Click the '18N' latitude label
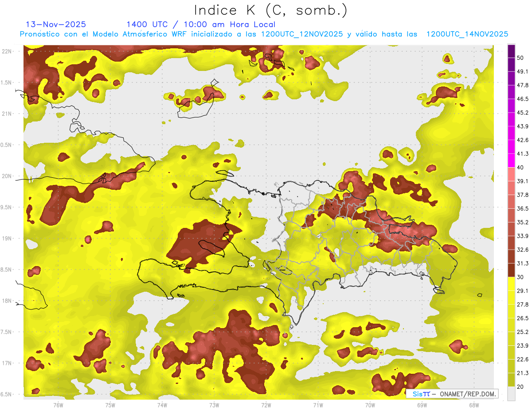This screenshot has height=411, width=532. point(6,301)
